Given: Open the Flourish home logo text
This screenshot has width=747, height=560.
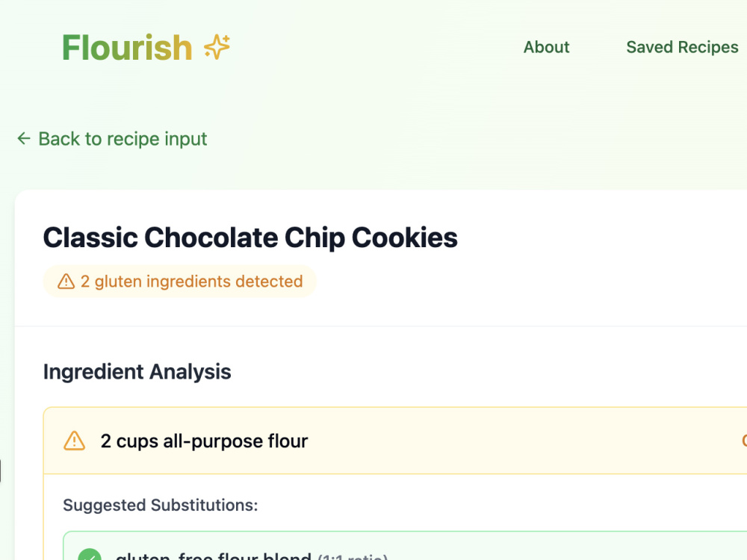Looking at the screenshot, I should [127, 48].
